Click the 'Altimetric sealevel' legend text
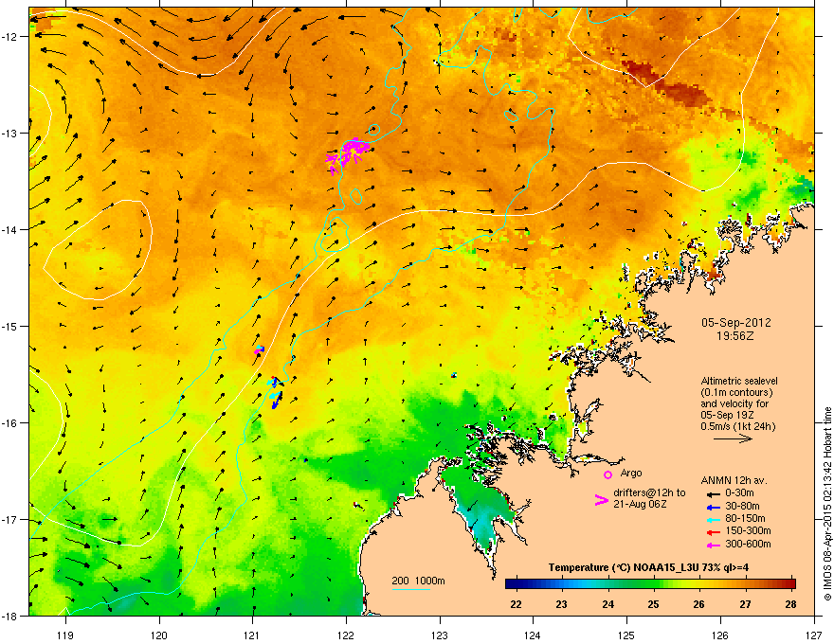Image resolution: width=834 pixels, height=644 pixels. click(x=739, y=381)
